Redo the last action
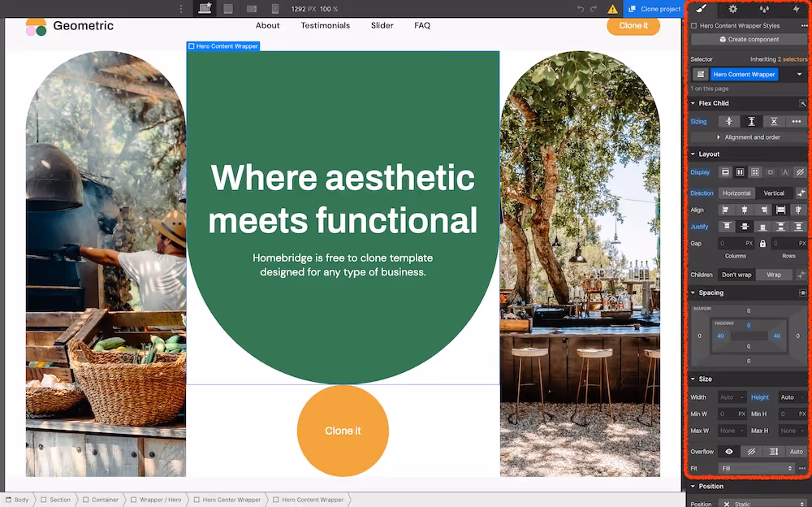Screen dimensions: 812x507 tap(594, 9)
